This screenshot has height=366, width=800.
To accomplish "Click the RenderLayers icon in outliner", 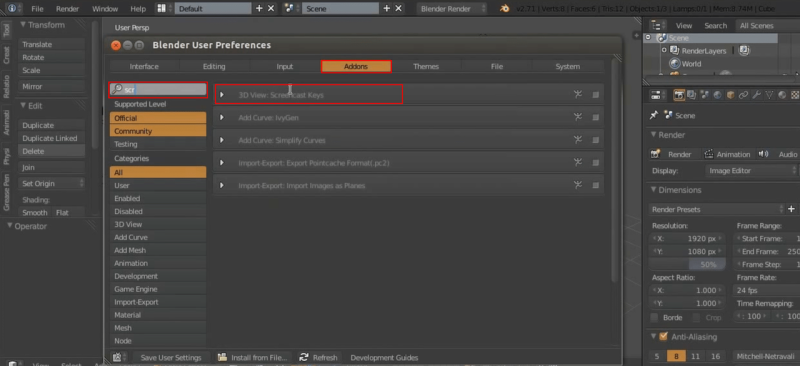I will [674, 51].
